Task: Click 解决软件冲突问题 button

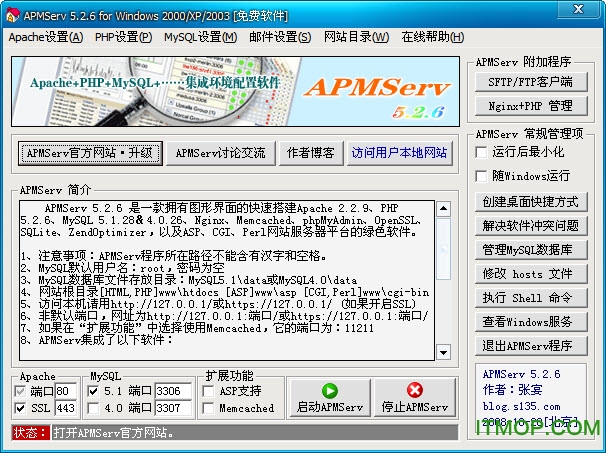Action: [x=531, y=226]
